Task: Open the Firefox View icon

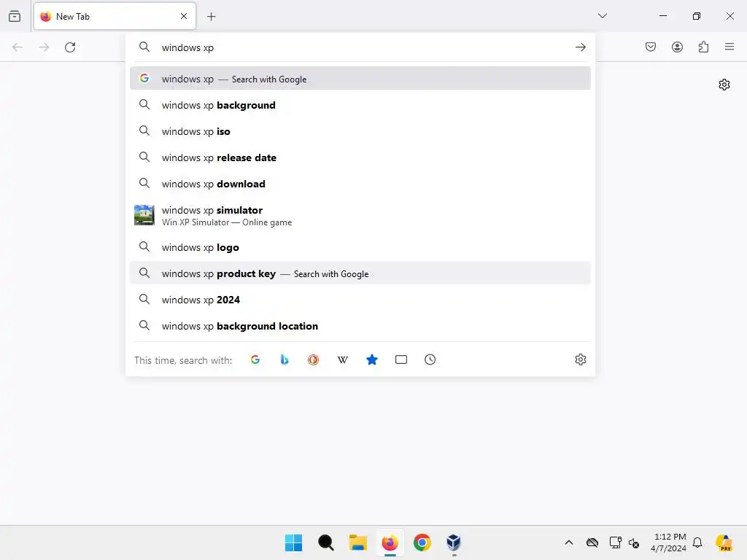Action: [x=15, y=16]
